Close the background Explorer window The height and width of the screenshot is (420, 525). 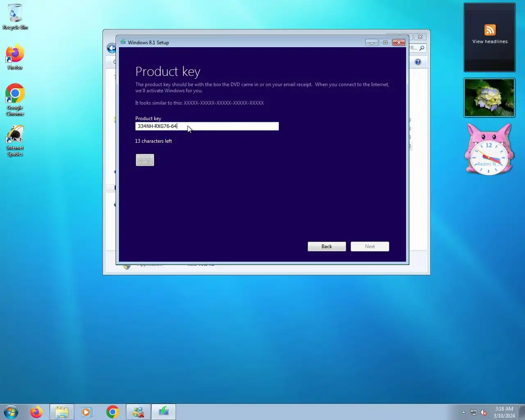420,37
